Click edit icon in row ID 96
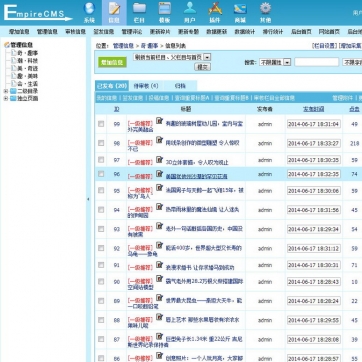This screenshot has height=362, width=362. click(x=160, y=174)
